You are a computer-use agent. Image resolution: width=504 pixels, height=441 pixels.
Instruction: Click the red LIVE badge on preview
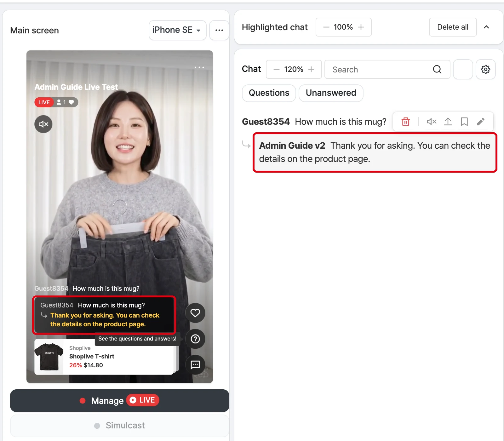(44, 102)
